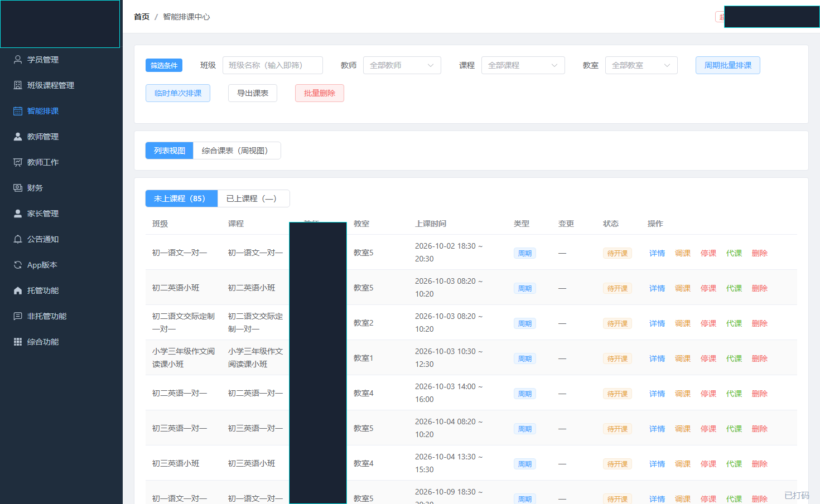This screenshot has height=504, width=820.
Task: Click 调课 for 初三英语小班 row
Action: pyautogui.click(x=683, y=464)
